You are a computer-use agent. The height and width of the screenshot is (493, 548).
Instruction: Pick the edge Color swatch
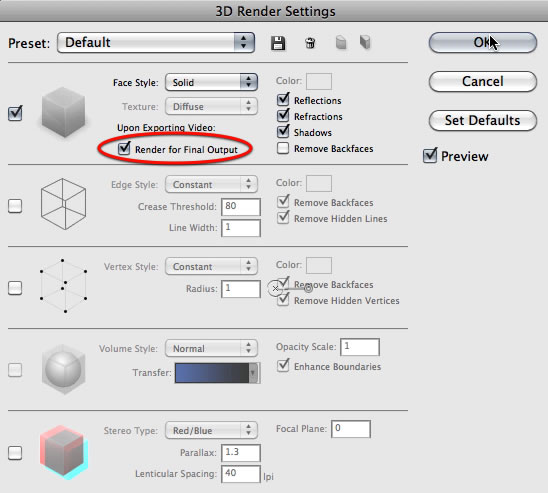click(319, 183)
